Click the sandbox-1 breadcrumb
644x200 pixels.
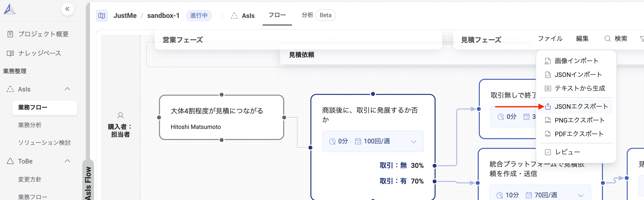coord(163,15)
